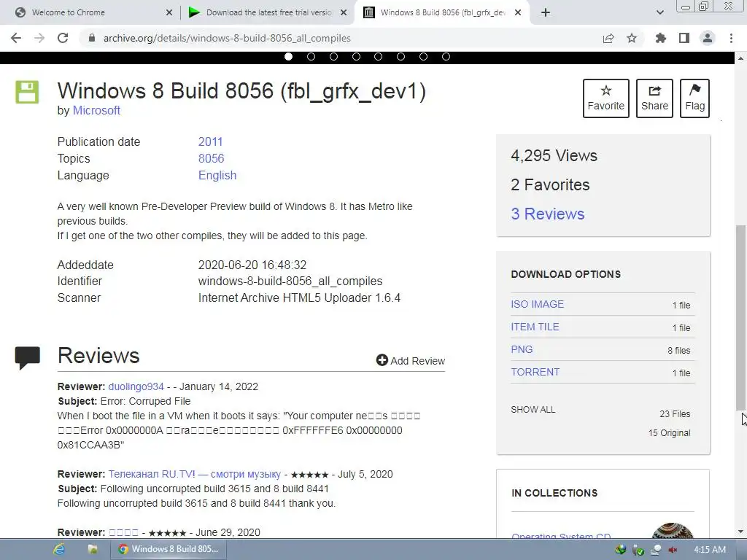Select the fourth carousel dot

point(356,57)
